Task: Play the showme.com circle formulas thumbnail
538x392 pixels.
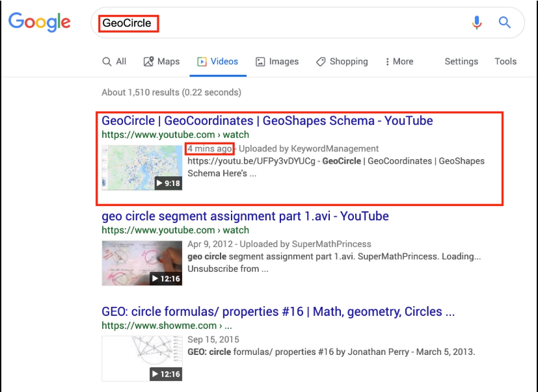Action: [142, 358]
